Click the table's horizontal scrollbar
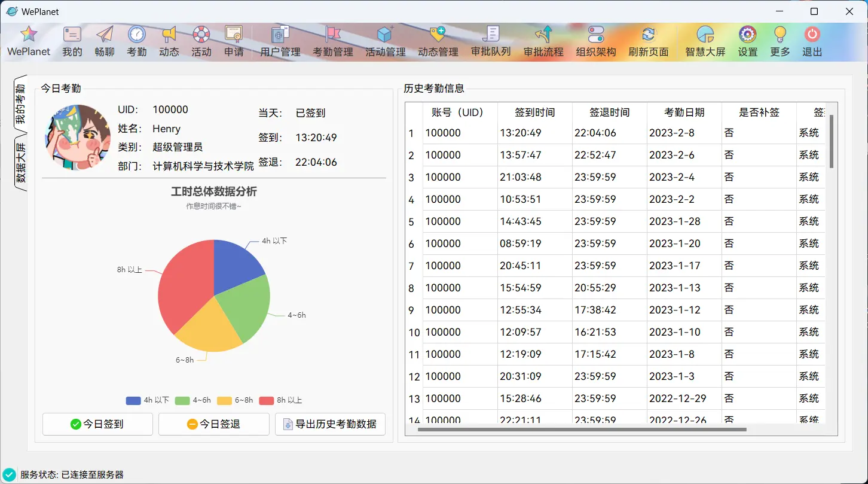This screenshot has height=484, width=868. [582, 429]
